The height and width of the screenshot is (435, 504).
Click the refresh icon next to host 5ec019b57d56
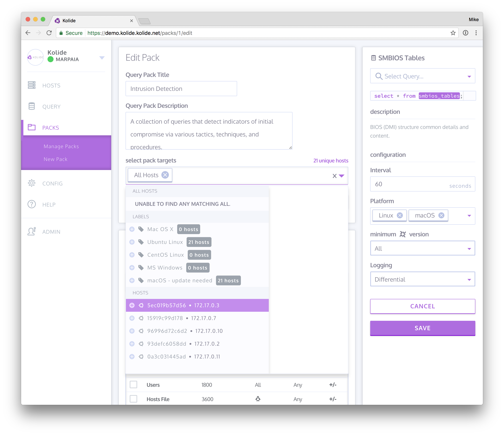coord(141,305)
